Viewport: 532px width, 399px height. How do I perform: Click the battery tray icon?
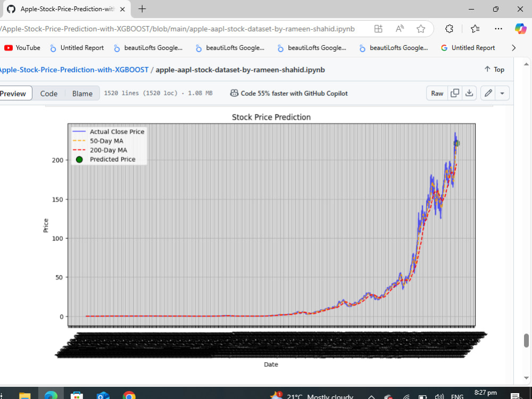(422, 397)
